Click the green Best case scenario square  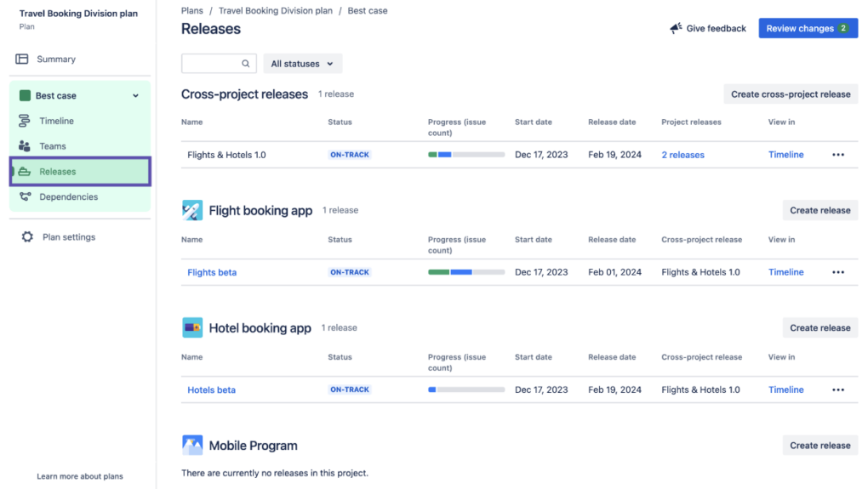point(25,96)
